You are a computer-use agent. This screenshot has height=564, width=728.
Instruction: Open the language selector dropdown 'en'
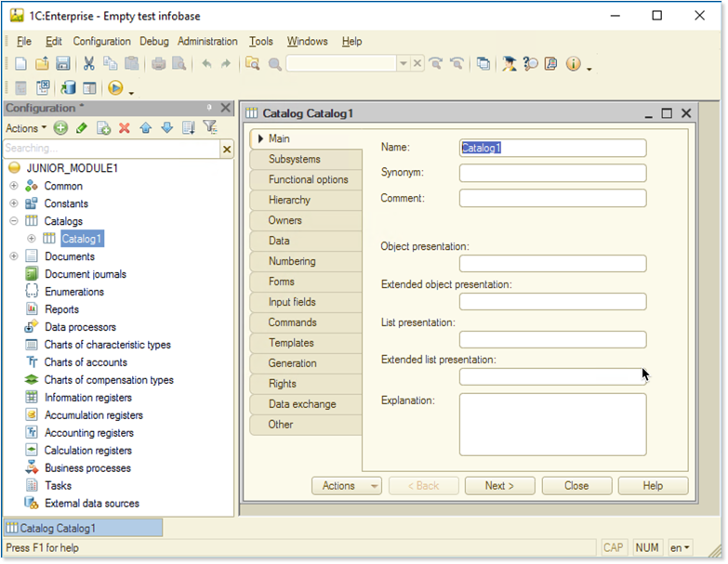(x=681, y=548)
